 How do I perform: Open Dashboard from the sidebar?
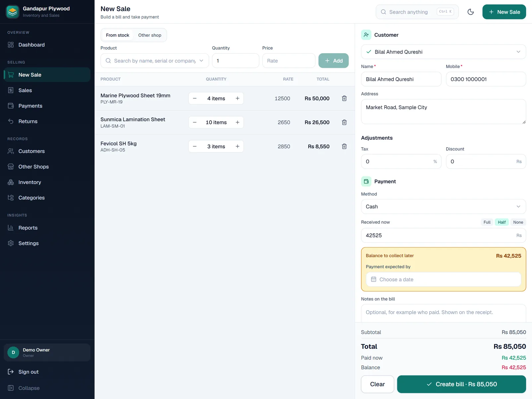(47, 45)
